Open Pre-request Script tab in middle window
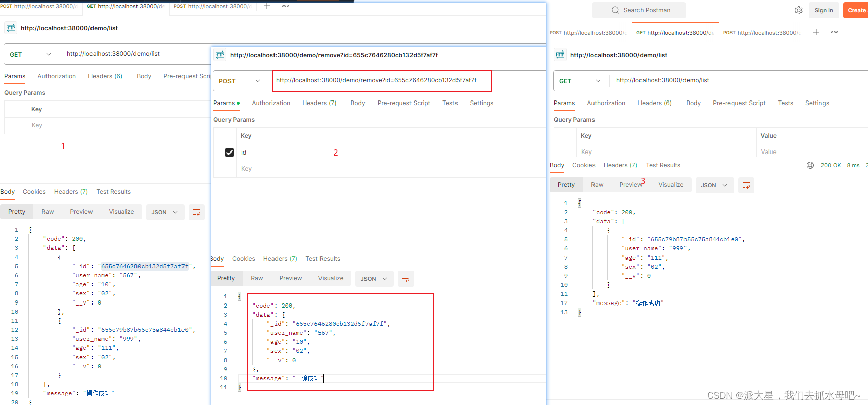The height and width of the screenshot is (405, 868). pos(404,103)
